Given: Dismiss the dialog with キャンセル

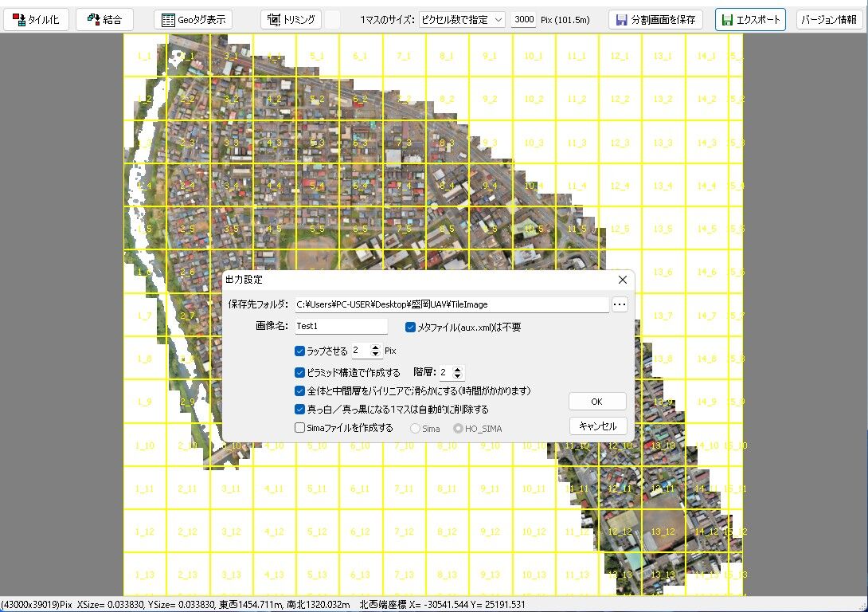Looking at the screenshot, I should (597, 426).
